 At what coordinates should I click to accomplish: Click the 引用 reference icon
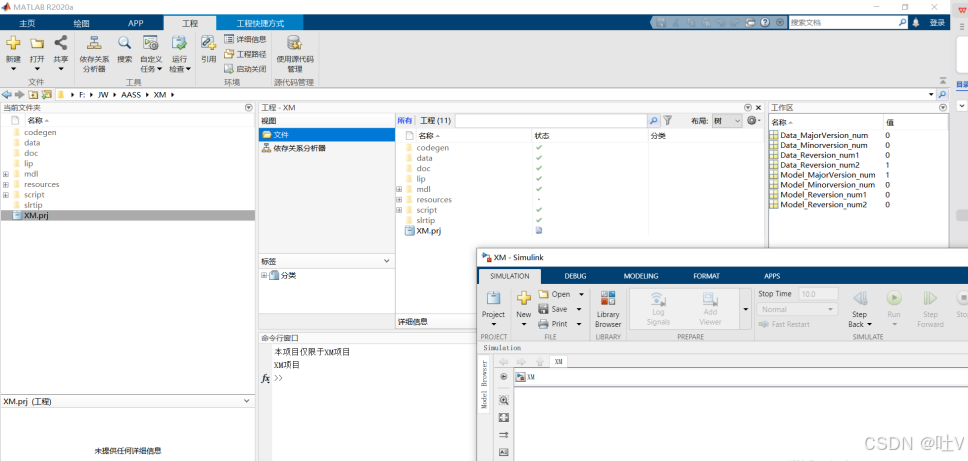[208, 43]
